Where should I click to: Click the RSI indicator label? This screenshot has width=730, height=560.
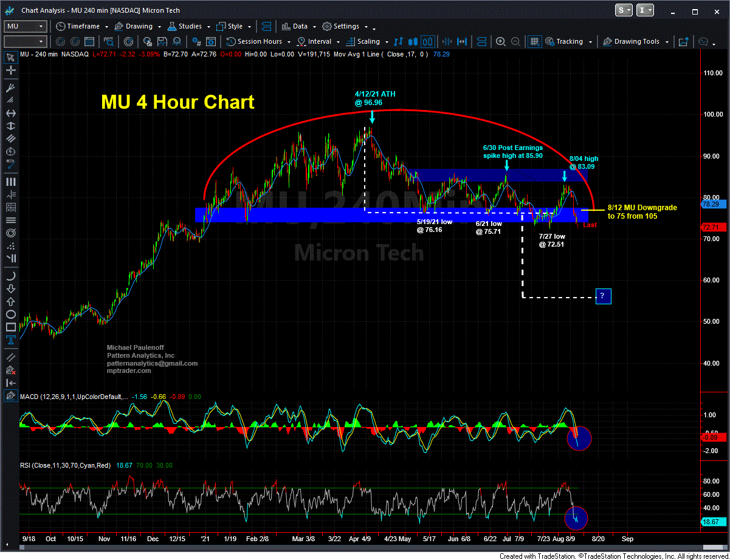pos(66,465)
